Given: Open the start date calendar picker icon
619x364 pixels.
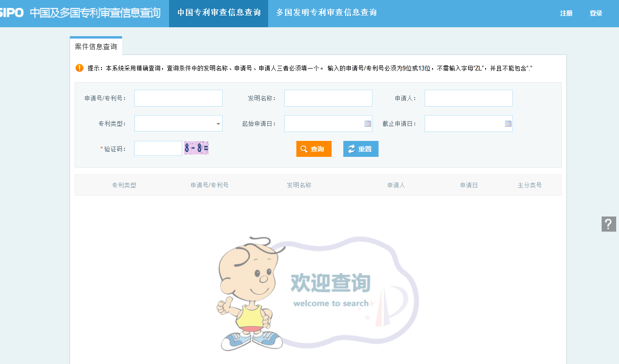Looking at the screenshot, I should coord(367,124).
